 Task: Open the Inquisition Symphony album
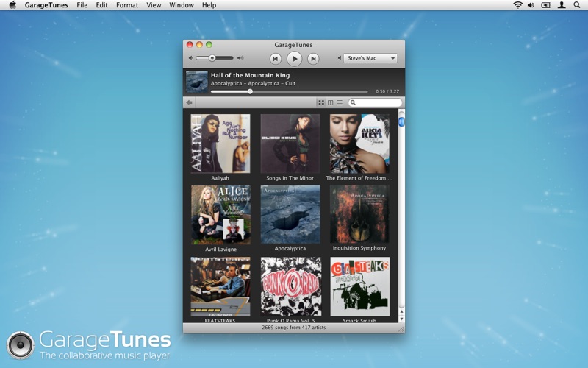point(359,214)
